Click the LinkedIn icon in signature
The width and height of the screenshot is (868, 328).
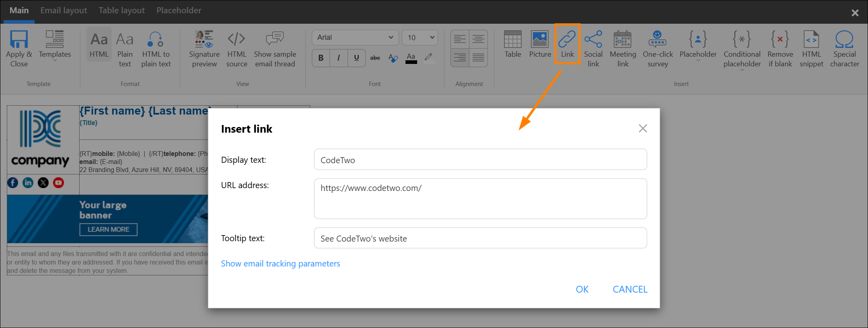28,183
